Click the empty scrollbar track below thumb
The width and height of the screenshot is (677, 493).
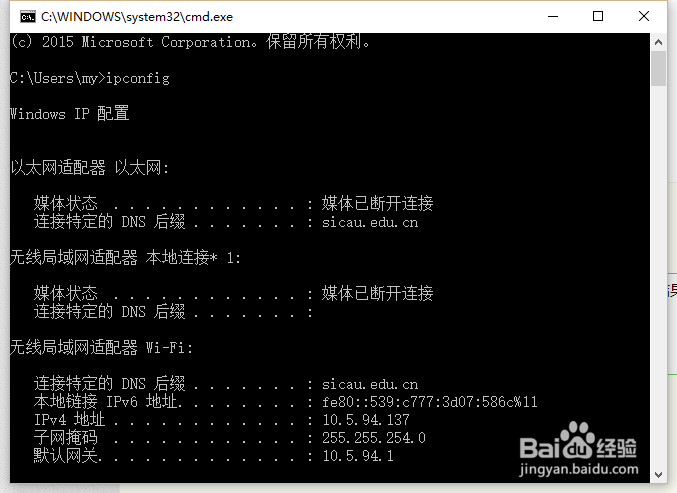(x=658, y=276)
